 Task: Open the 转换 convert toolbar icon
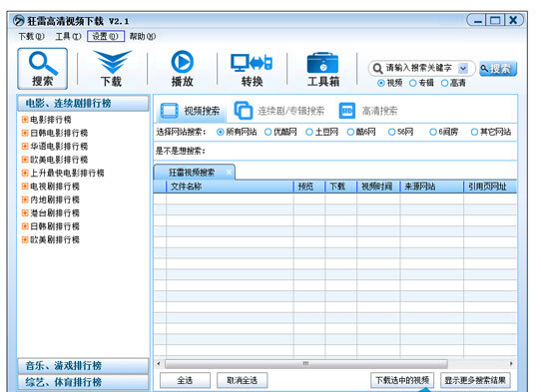[252, 69]
